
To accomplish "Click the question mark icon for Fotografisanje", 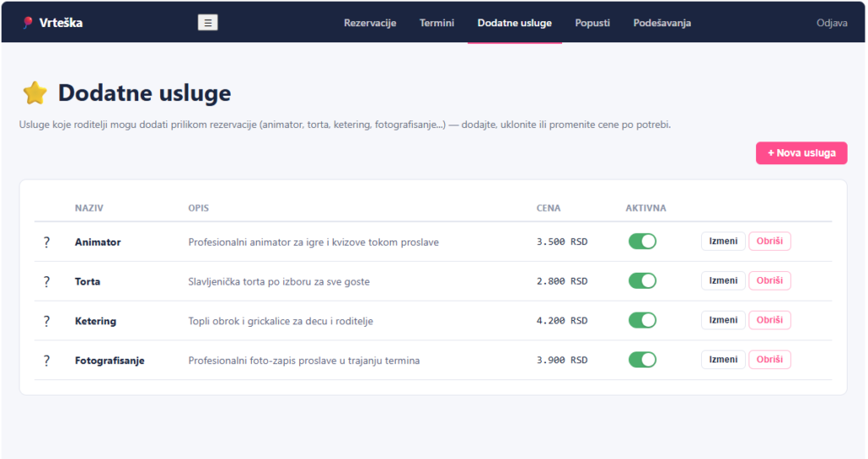I will (47, 361).
